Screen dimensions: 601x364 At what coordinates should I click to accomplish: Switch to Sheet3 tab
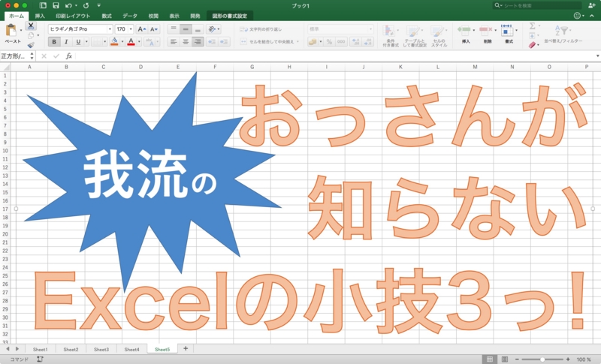(101, 349)
